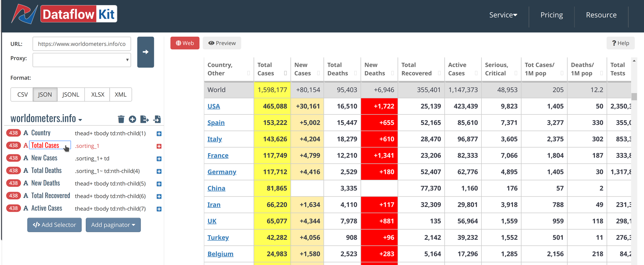Click sort icon in Total Deaths column header
Image resolution: width=644 pixels, height=265 pixels.
pyautogui.click(x=355, y=73)
